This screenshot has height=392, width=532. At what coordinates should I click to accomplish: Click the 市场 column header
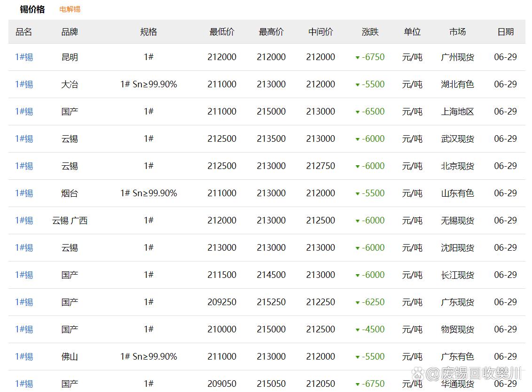click(x=457, y=32)
